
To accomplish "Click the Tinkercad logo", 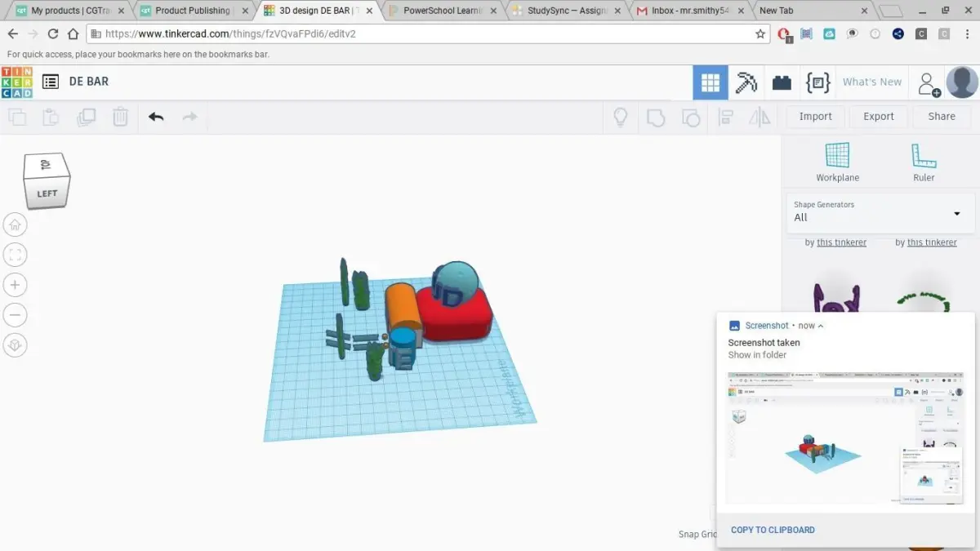I will point(16,82).
